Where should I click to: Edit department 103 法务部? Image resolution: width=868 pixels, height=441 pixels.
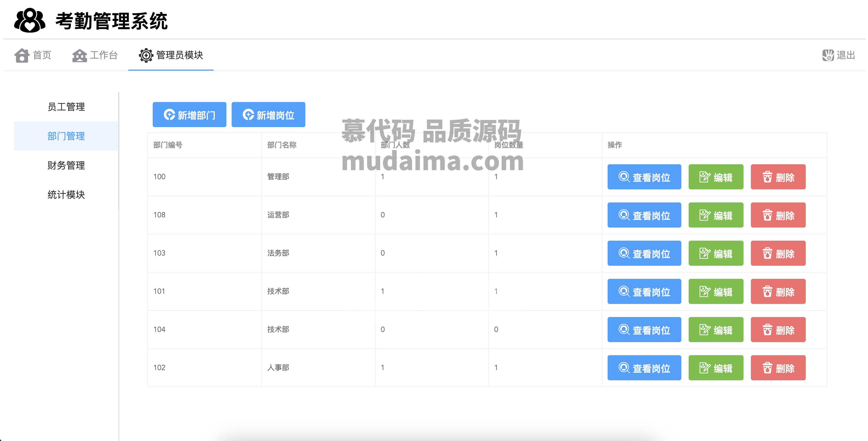(x=716, y=253)
